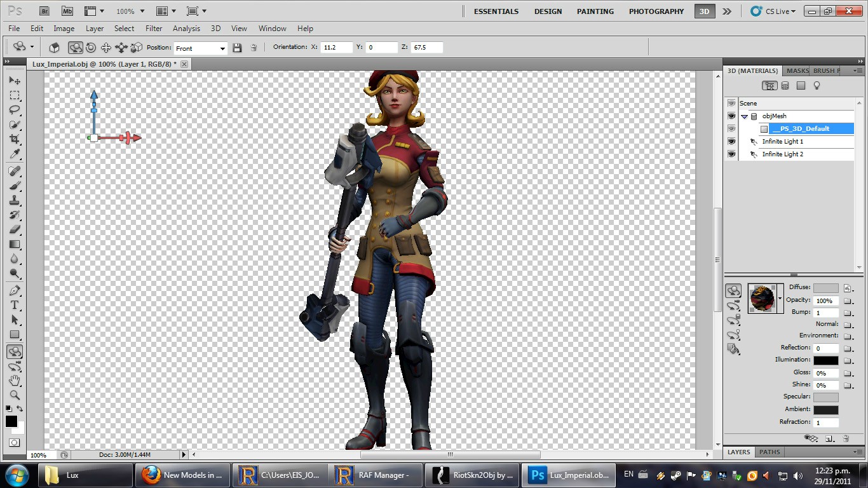Hide Infinite Light 2
Viewport: 868px width, 488px height.
731,154
